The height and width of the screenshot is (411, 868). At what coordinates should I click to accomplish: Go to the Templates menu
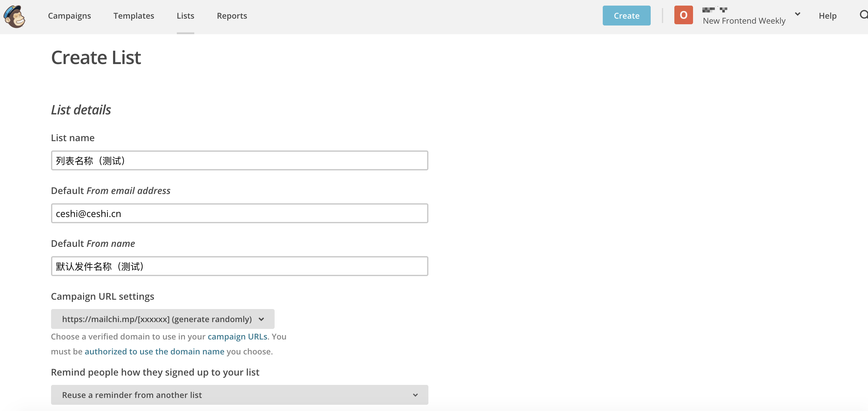[134, 16]
